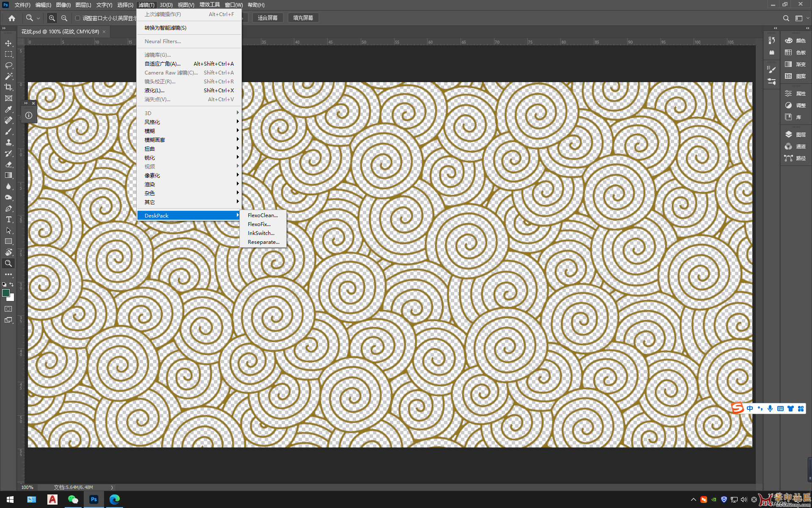This screenshot has width=812, height=508.
Task: Click the 100% zoom level field
Action: [27, 487]
